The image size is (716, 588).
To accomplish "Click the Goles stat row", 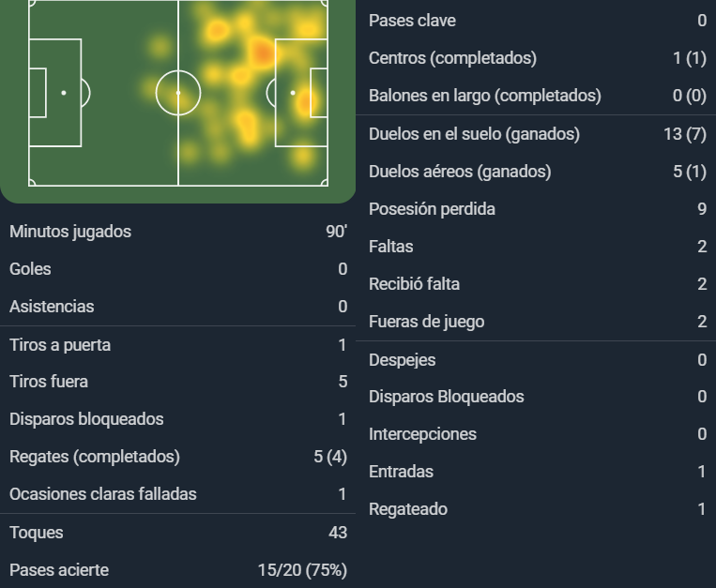I will point(178,269).
